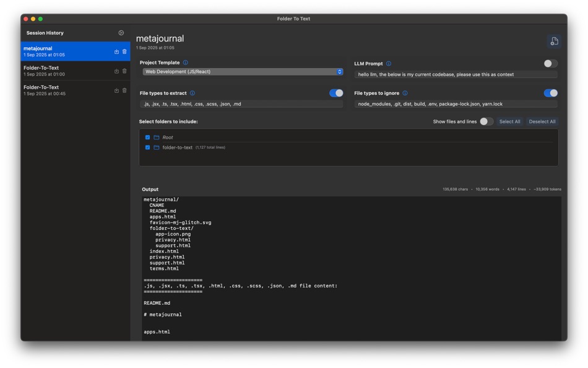588x368 pixels.
Task: Click the "135,638 chars" count
Action: tap(456, 189)
